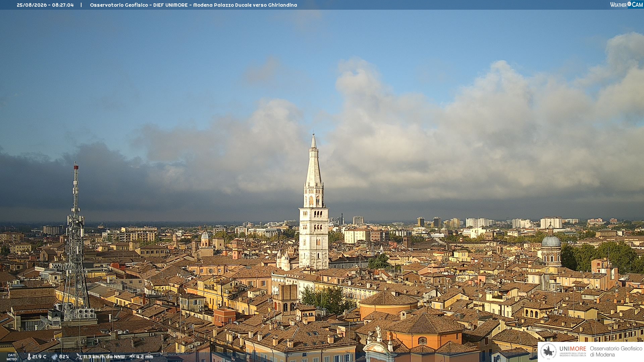Click the humidity water drops icon
The width and height of the screenshot is (644, 362).
pos(55,357)
